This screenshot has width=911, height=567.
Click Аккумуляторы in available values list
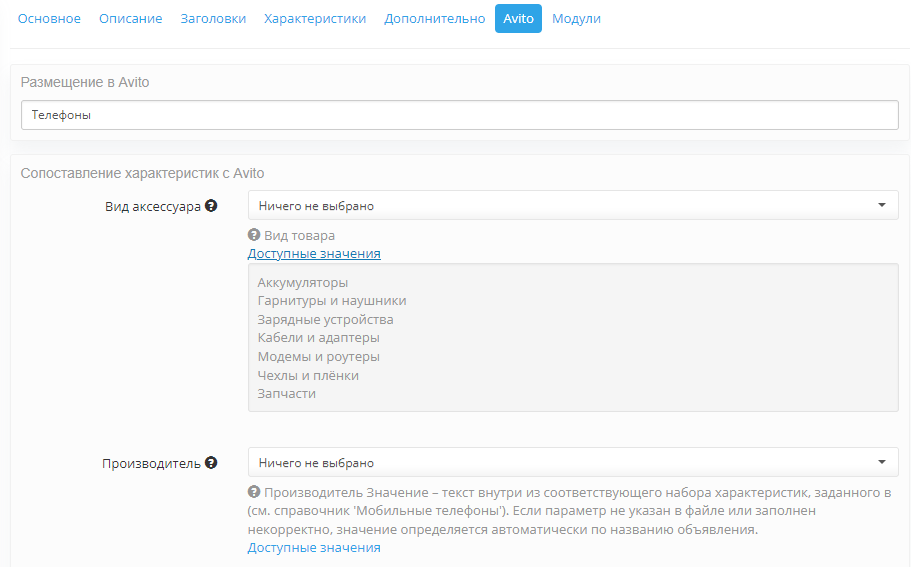(x=303, y=282)
